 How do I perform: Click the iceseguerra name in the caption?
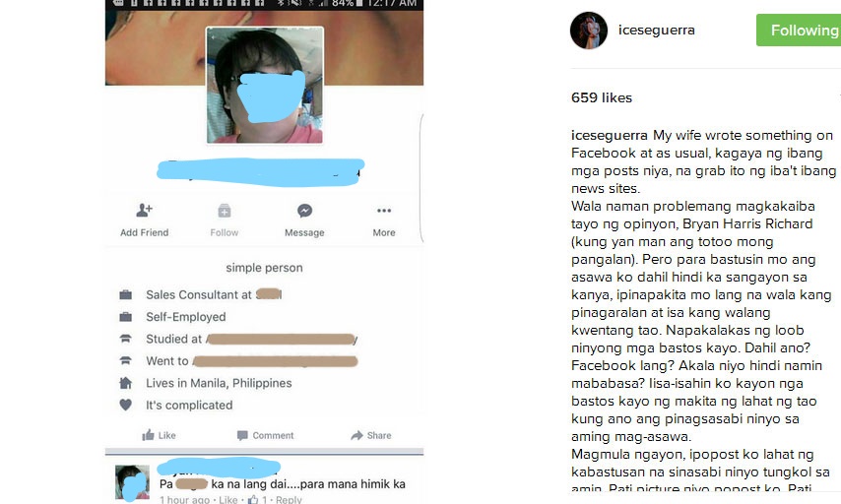point(610,135)
